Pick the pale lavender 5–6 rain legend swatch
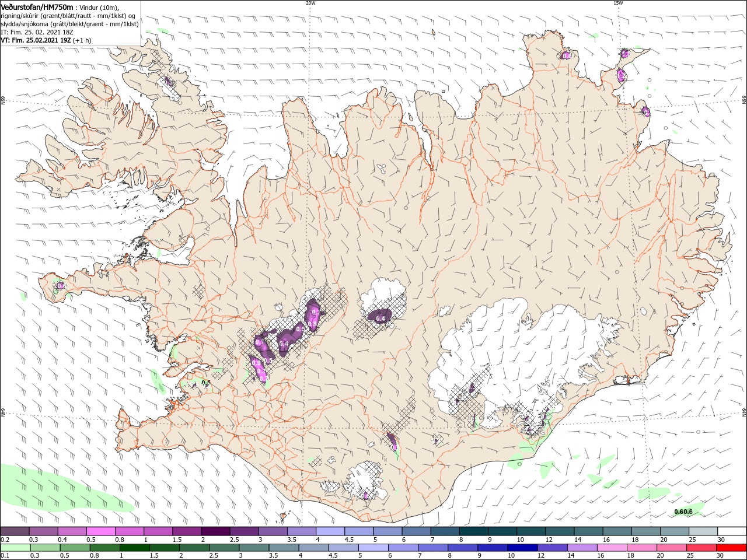747x560 pixels. 373,548
